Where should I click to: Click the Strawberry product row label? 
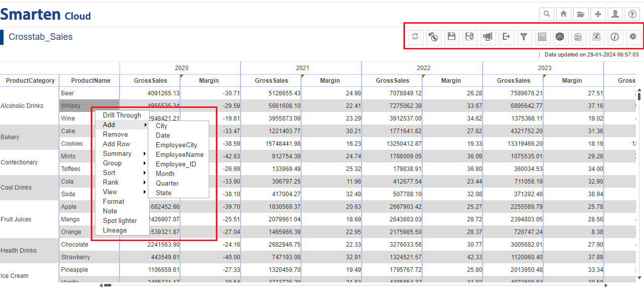tap(89, 257)
